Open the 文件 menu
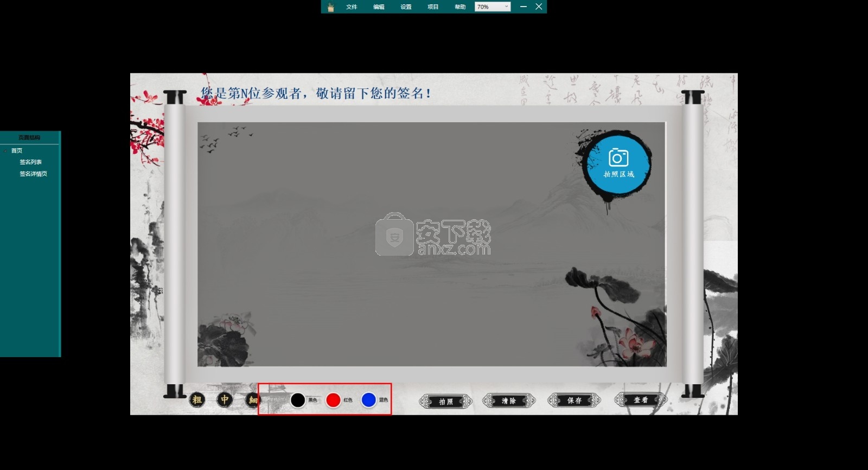The image size is (868, 470). point(352,7)
